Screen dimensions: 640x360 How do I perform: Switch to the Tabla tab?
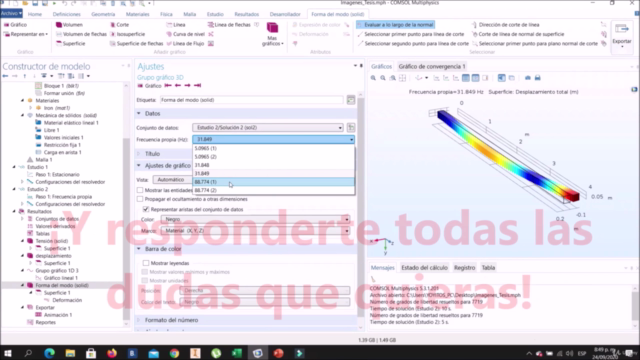point(488,268)
